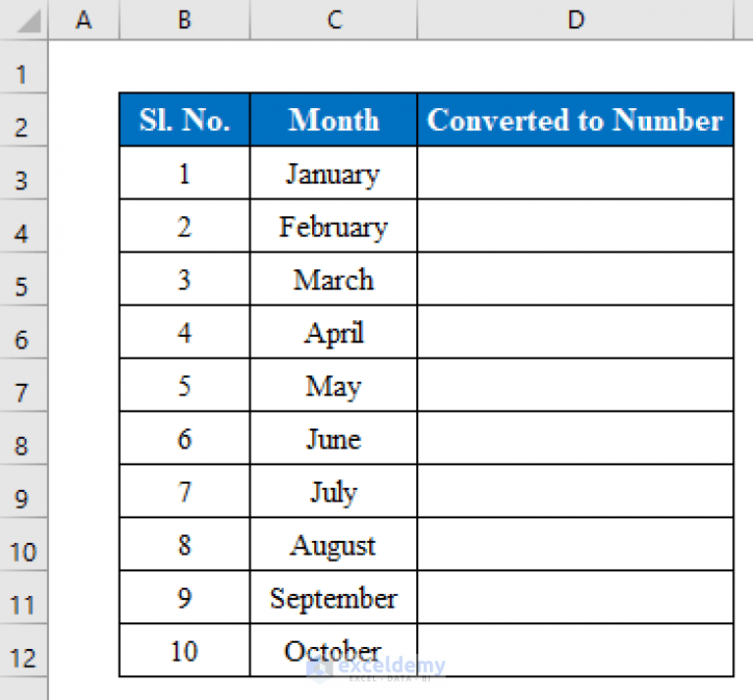Select row 10 header
Image resolution: width=753 pixels, height=700 pixels.
click(x=24, y=545)
